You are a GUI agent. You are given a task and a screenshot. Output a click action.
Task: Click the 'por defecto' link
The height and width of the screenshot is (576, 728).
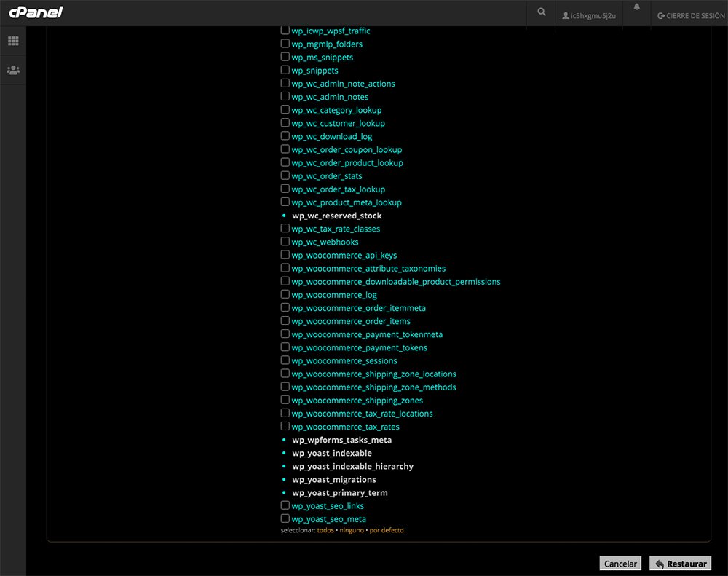point(387,530)
